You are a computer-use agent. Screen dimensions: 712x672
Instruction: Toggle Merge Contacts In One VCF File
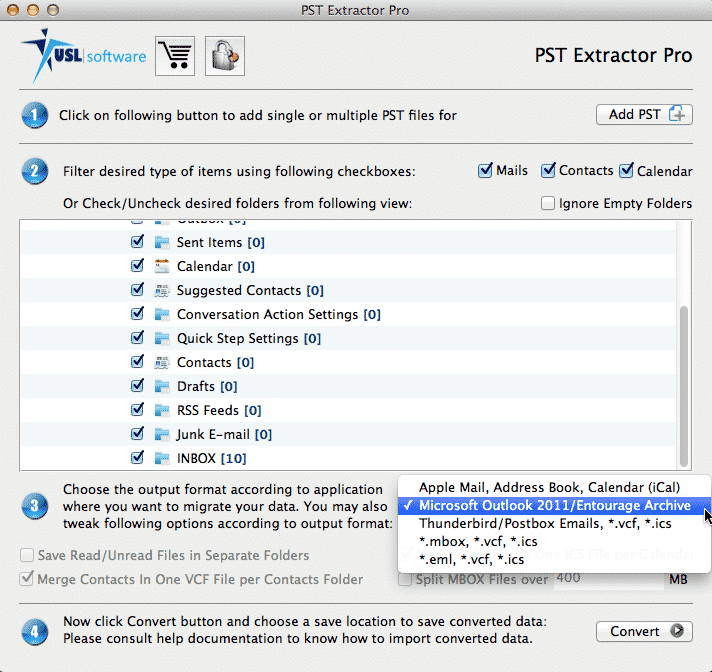(x=27, y=579)
